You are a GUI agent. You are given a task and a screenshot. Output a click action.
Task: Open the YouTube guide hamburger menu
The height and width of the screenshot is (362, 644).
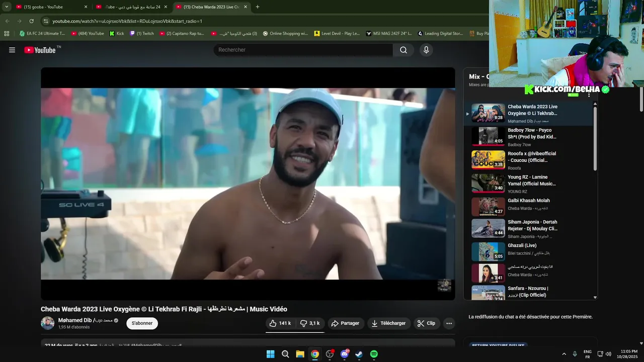pyautogui.click(x=12, y=50)
